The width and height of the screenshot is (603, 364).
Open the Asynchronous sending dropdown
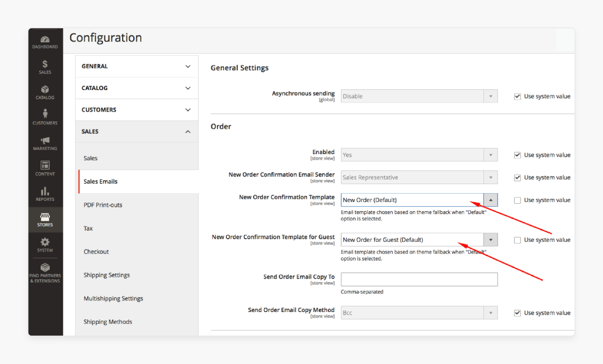(x=419, y=96)
